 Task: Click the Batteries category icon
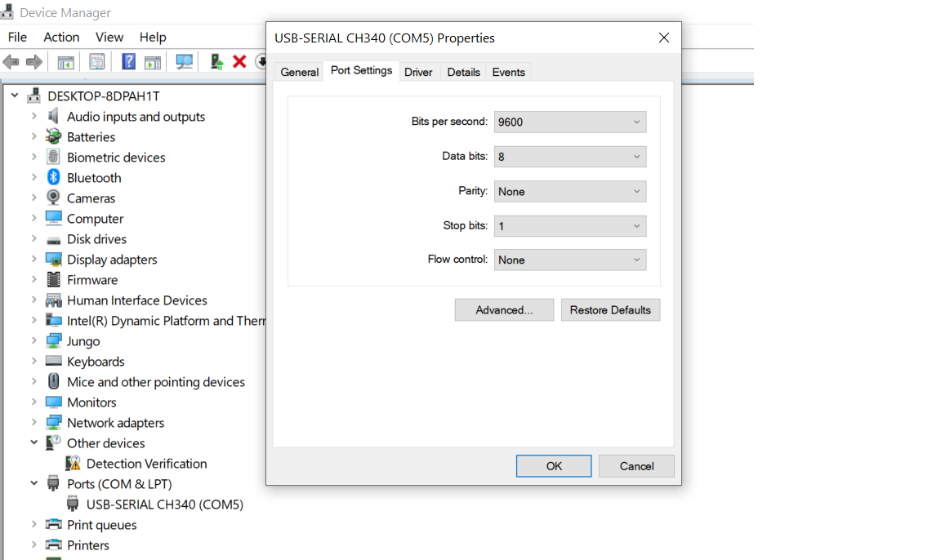tap(53, 136)
